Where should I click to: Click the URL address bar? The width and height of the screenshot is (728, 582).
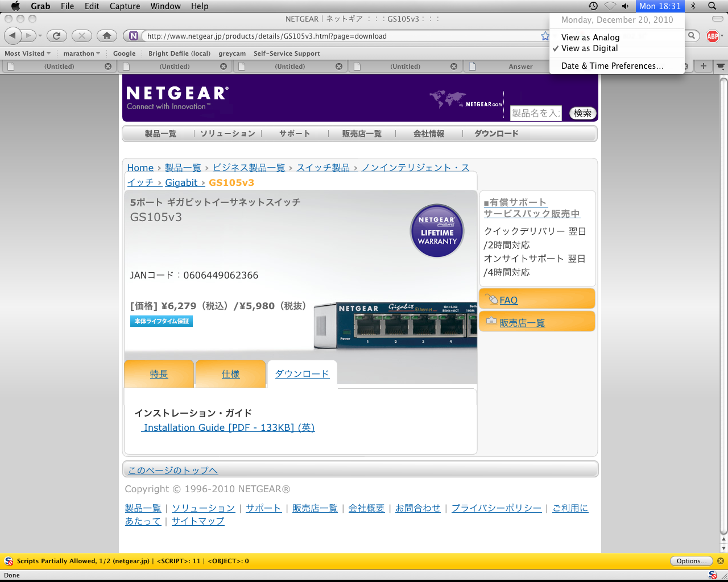tap(341, 36)
